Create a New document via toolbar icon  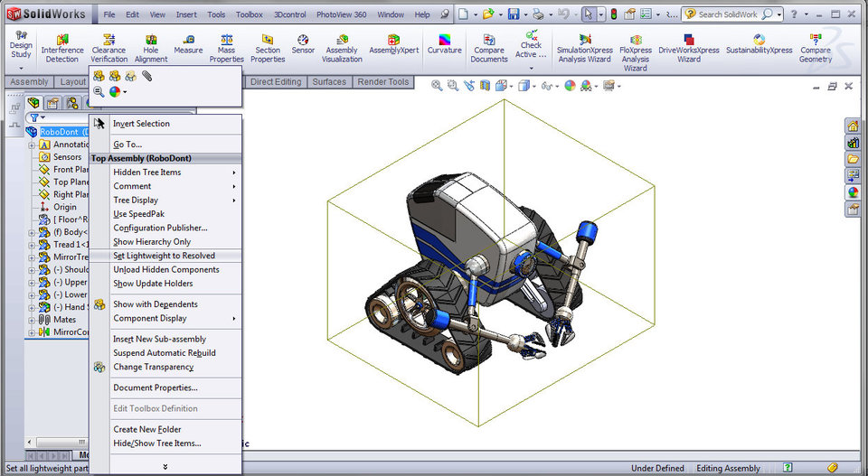(463, 14)
